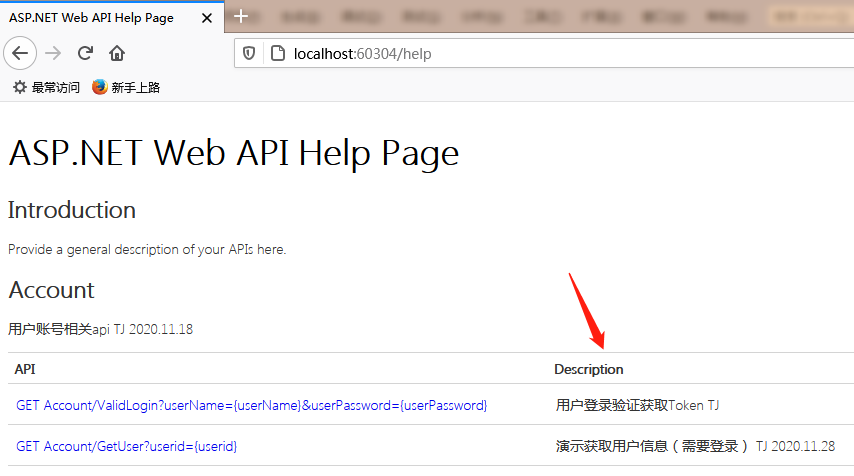Click the Introduction heading
Image resolution: width=854 pixels, height=476 pixels.
tap(72, 210)
